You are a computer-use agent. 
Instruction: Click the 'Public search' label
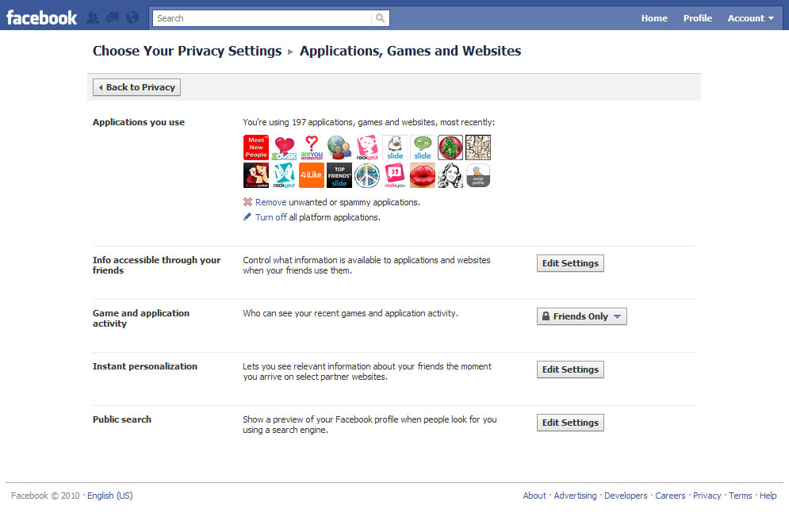[122, 419]
